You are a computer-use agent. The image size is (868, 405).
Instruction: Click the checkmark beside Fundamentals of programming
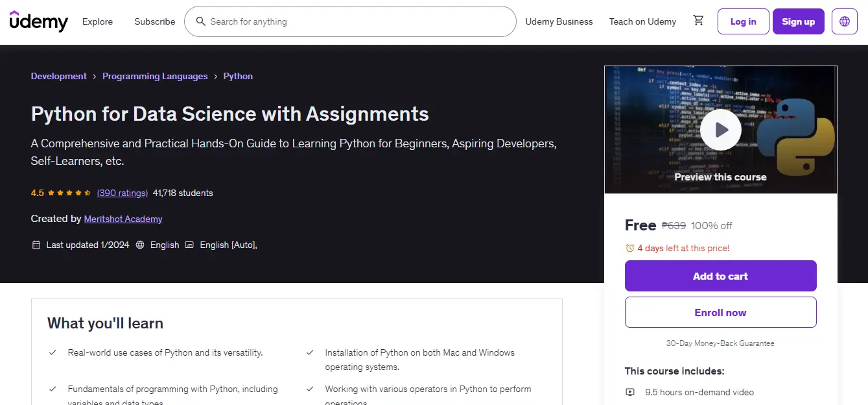point(53,389)
